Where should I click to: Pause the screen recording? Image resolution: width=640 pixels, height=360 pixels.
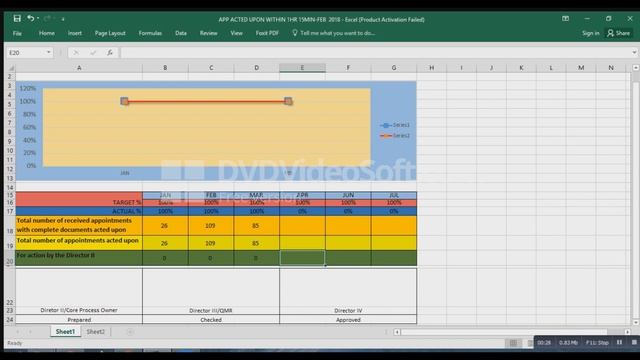pos(619,342)
